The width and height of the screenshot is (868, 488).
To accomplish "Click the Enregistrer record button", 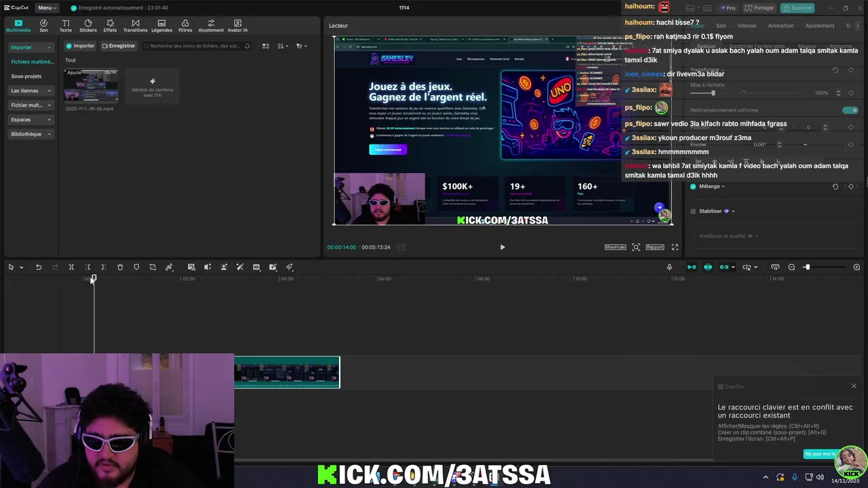I will point(119,46).
